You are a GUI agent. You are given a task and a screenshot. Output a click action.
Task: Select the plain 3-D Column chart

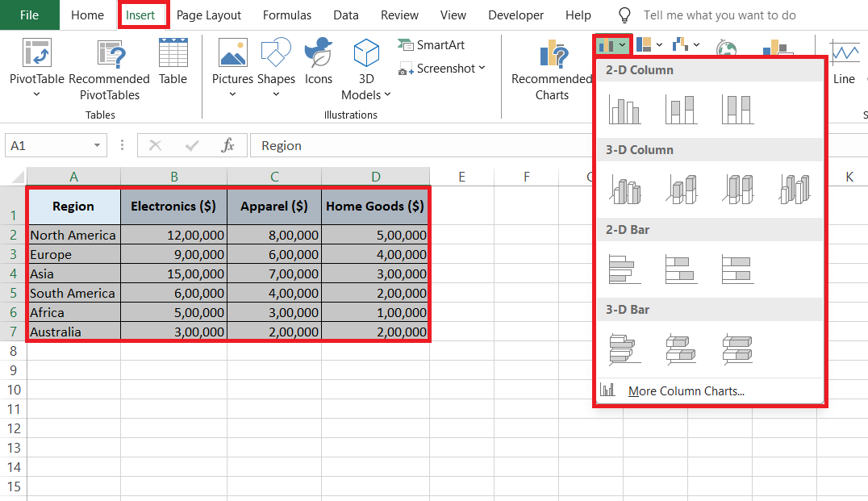pos(795,190)
